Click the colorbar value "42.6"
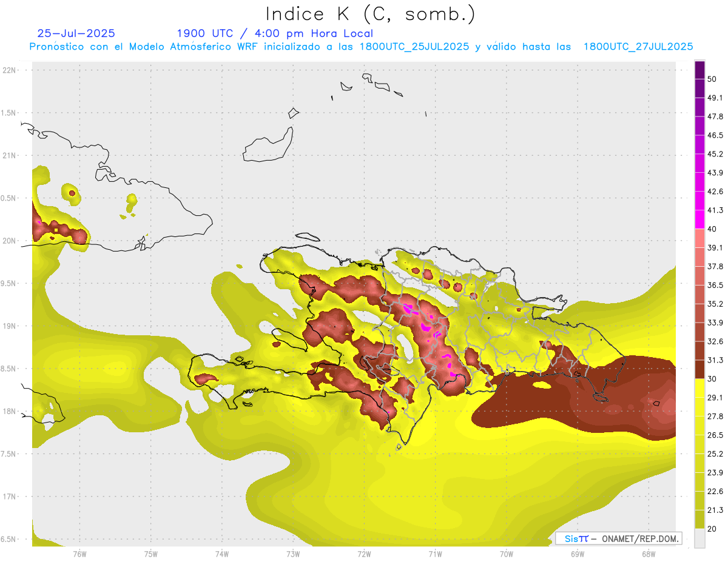The height and width of the screenshot is (562, 728). click(715, 192)
